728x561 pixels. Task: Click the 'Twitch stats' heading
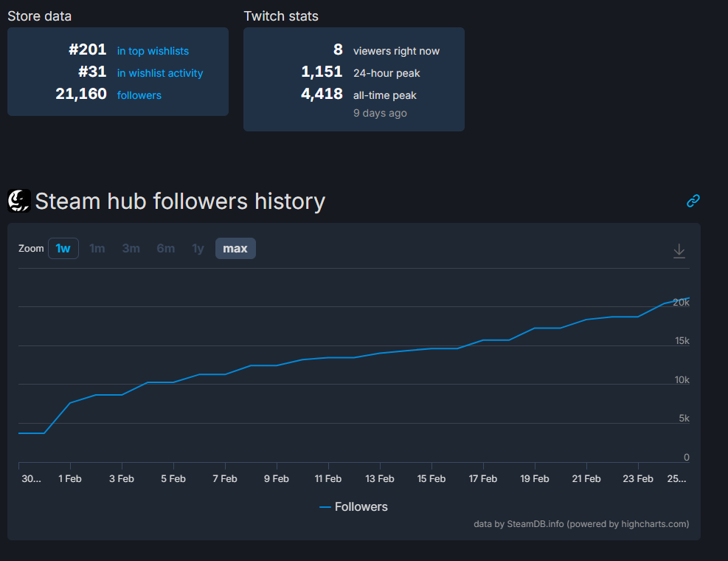pos(281,16)
